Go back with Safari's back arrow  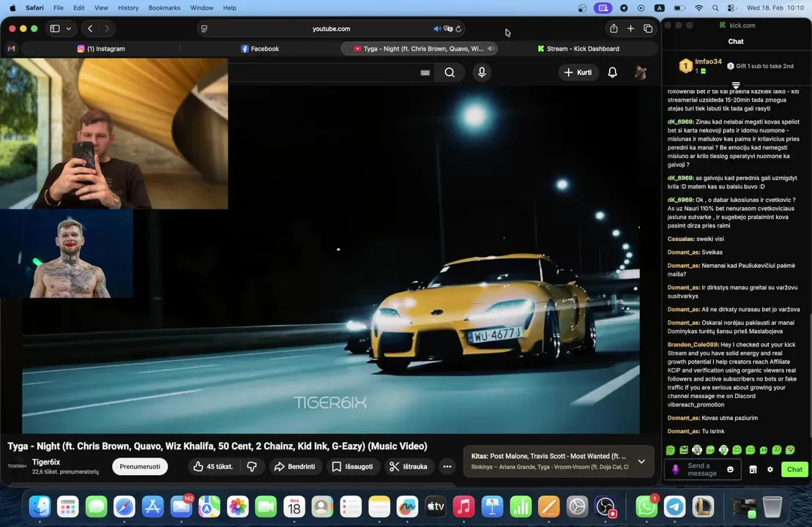pos(90,29)
